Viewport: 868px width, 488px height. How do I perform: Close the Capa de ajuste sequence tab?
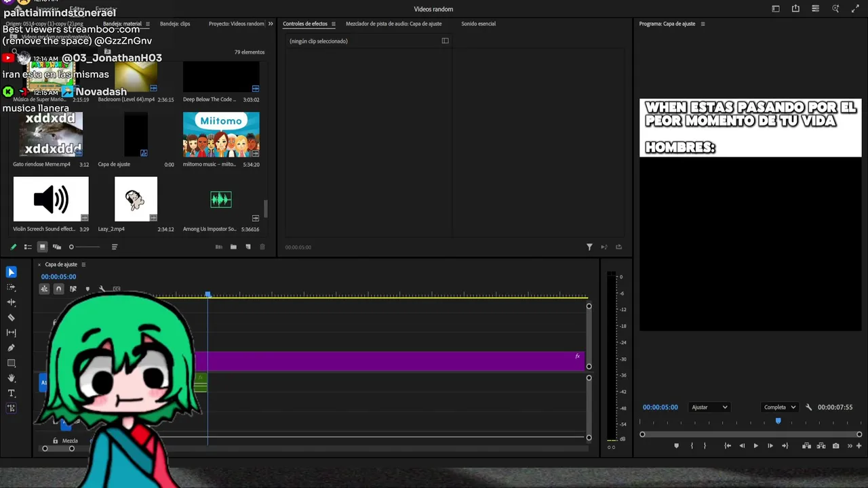pos(39,264)
